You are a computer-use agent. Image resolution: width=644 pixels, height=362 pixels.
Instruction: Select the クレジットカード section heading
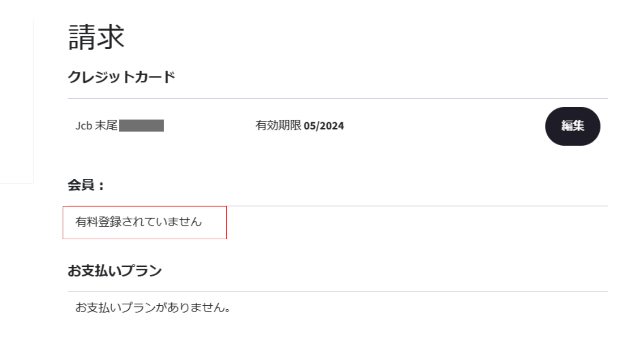[121, 77]
